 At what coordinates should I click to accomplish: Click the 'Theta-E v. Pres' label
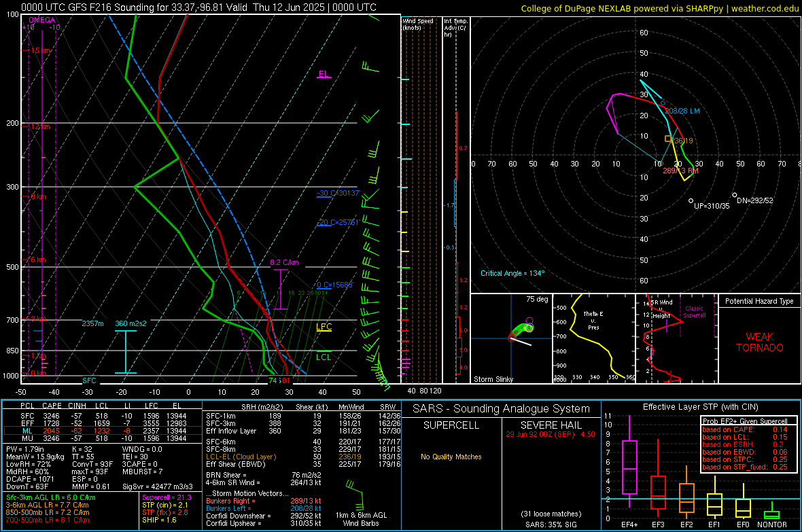(593, 320)
